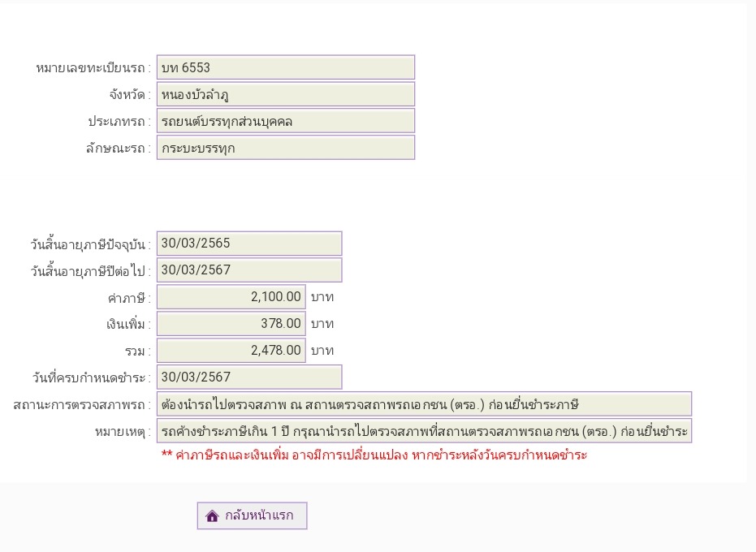Click the label รวม
Image resolution: width=756 pixels, height=552 pixels.
tap(137, 351)
